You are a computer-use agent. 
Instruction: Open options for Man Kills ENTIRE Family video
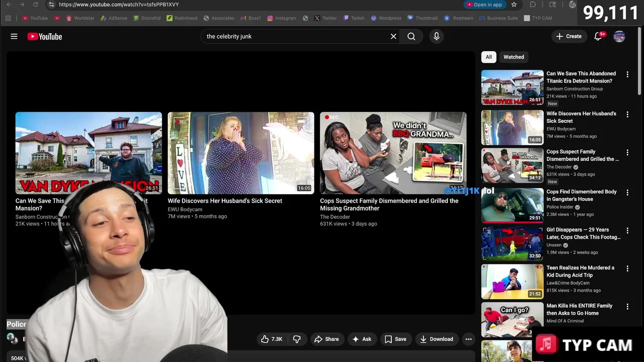(x=627, y=307)
